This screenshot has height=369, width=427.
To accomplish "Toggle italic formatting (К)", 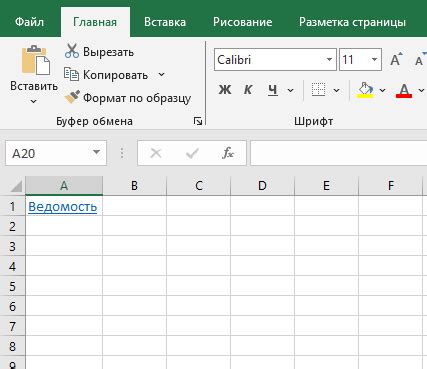I will point(248,90).
